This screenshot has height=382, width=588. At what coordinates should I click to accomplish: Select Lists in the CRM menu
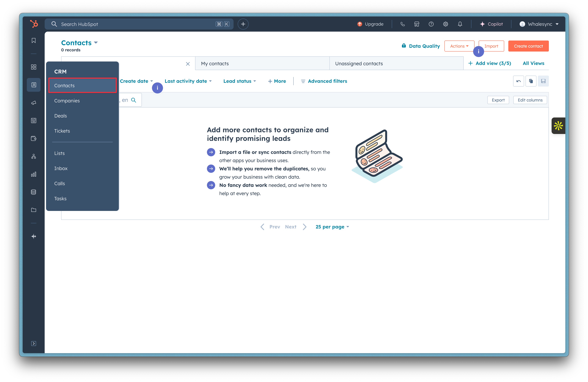83,153
